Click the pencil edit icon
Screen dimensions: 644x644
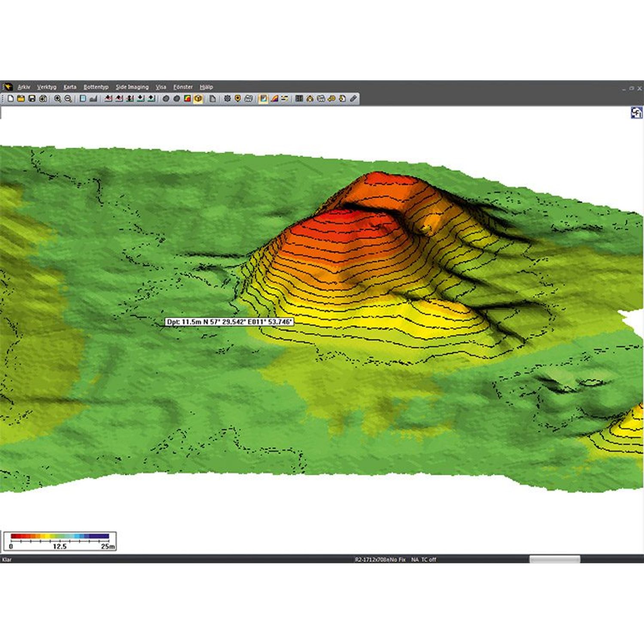coord(353,99)
